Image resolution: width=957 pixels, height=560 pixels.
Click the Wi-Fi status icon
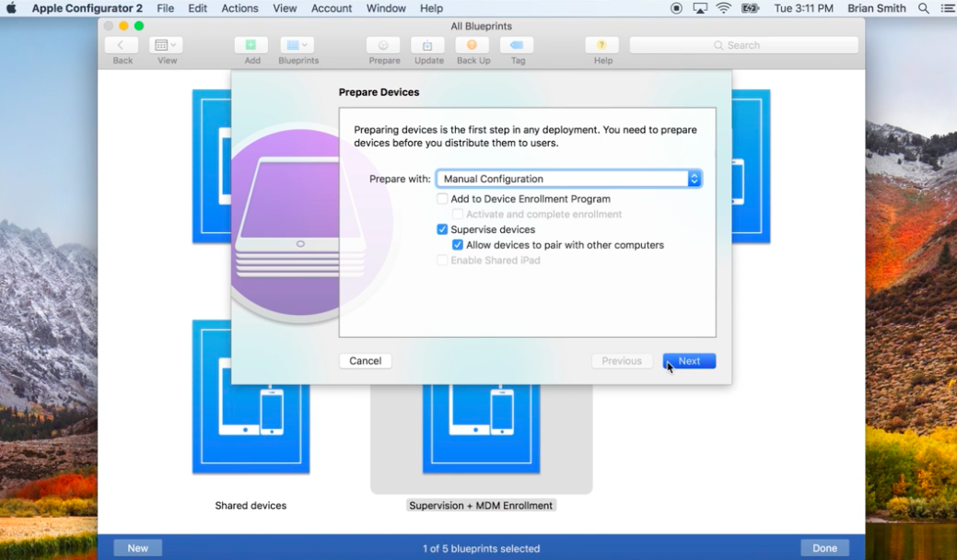(723, 8)
